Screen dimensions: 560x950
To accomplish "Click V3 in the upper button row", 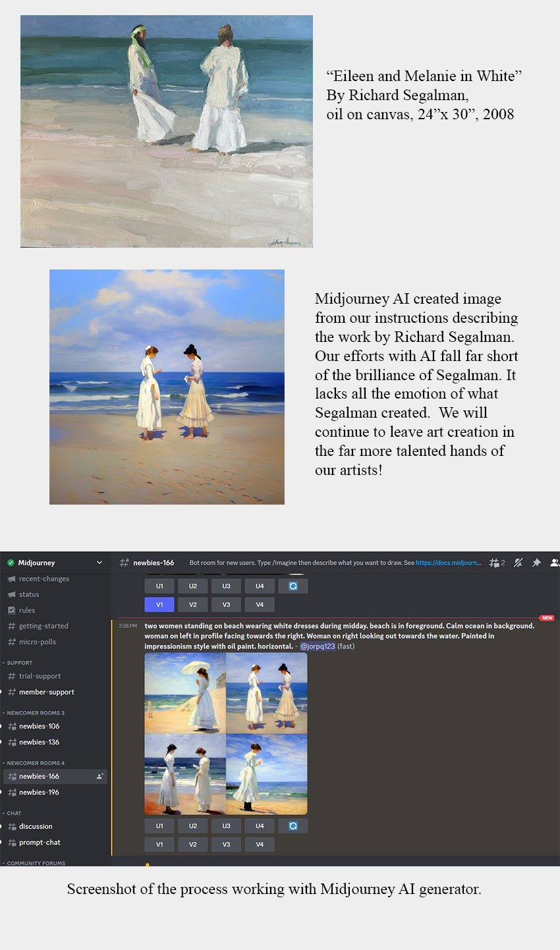I will pyautogui.click(x=227, y=604).
